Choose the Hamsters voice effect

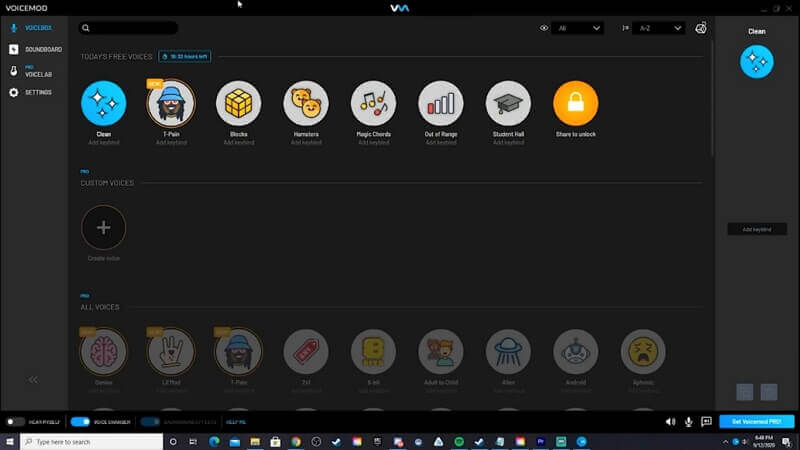point(306,103)
